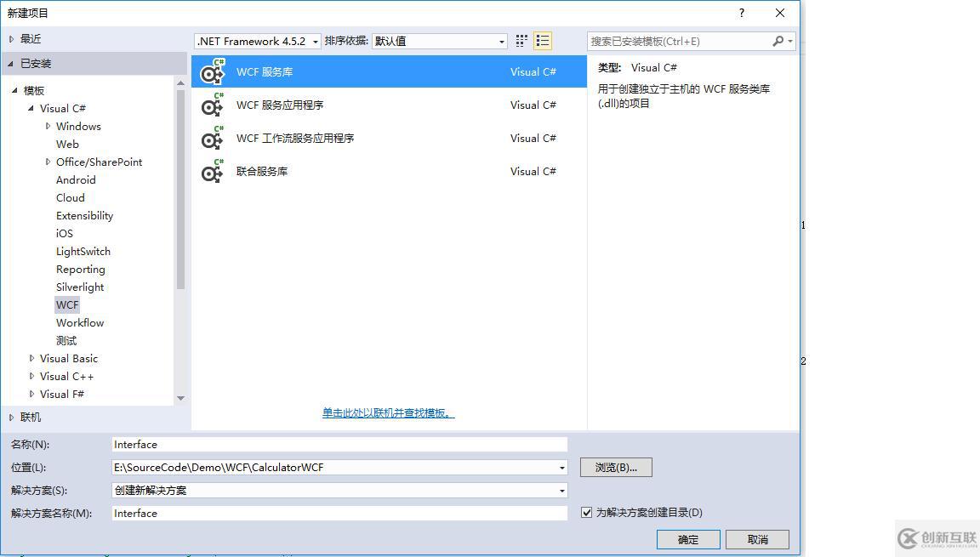Pick the WCF 工作流服务应用程序 template icon

(212, 138)
